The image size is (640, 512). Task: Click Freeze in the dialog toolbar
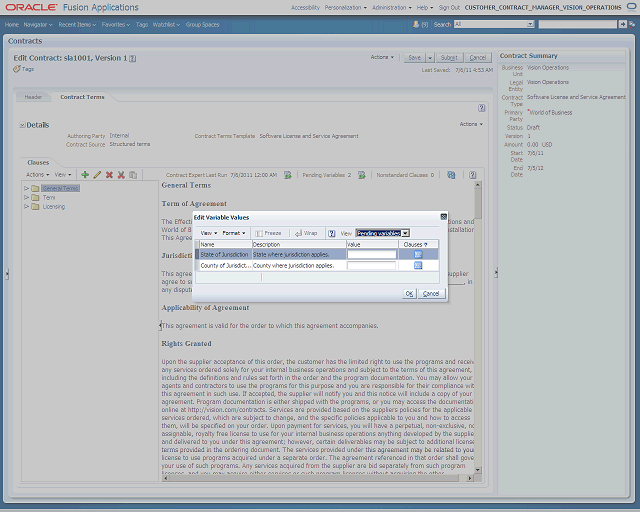tap(268, 233)
